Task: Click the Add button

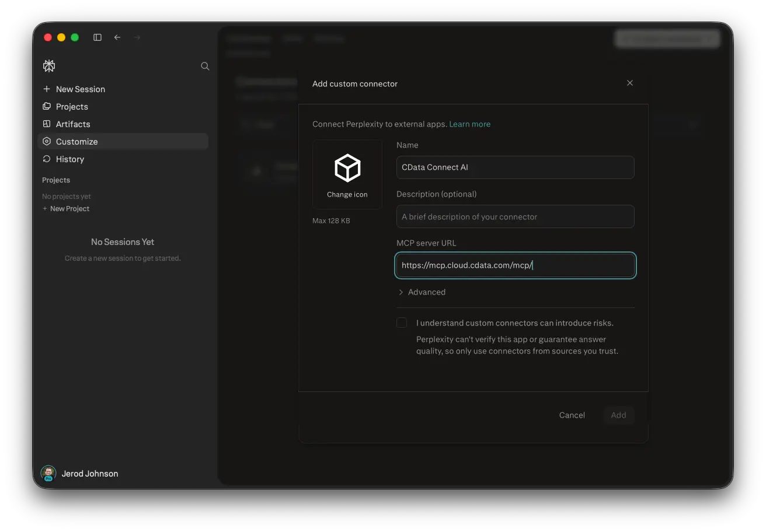Action: click(618, 415)
